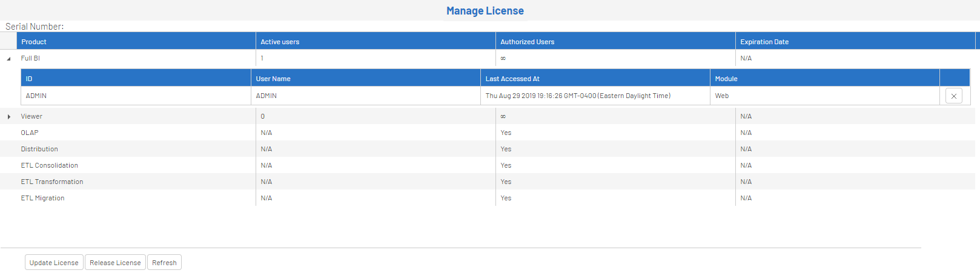Select the ETL Transformation row
The image size is (980, 273).
point(52,182)
